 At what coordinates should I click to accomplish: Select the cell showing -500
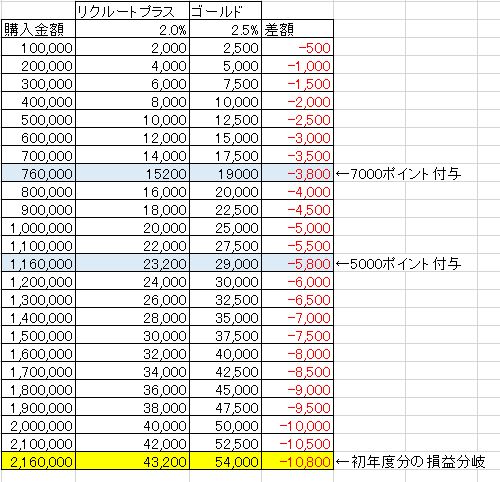tap(297, 47)
